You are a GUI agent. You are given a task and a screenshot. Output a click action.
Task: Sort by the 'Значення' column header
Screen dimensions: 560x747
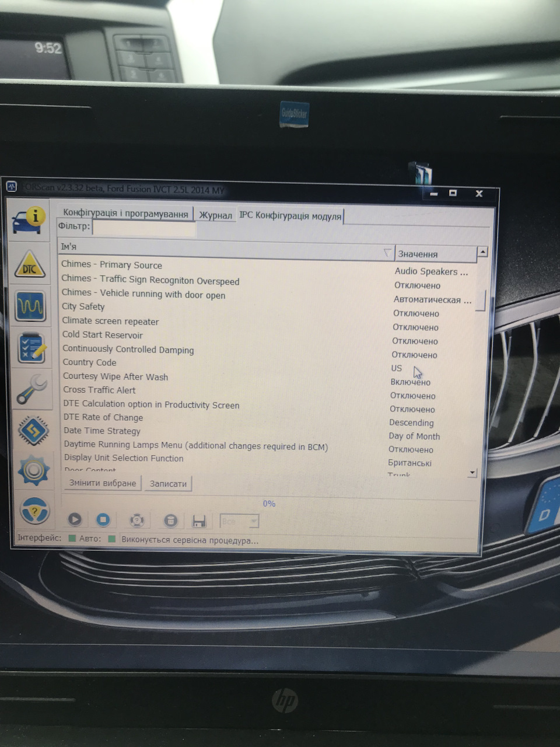tap(436, 254)
